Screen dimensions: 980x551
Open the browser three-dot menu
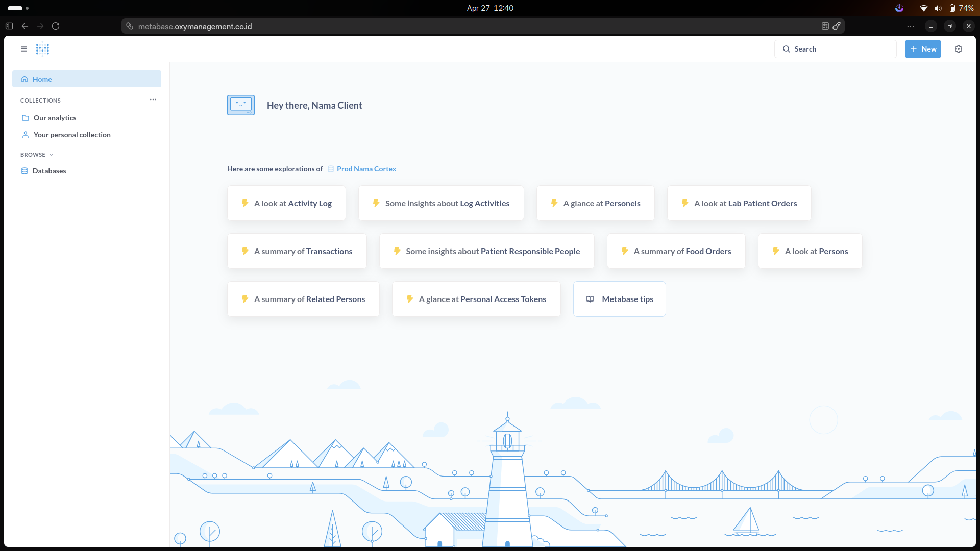[x=911, y=26]
